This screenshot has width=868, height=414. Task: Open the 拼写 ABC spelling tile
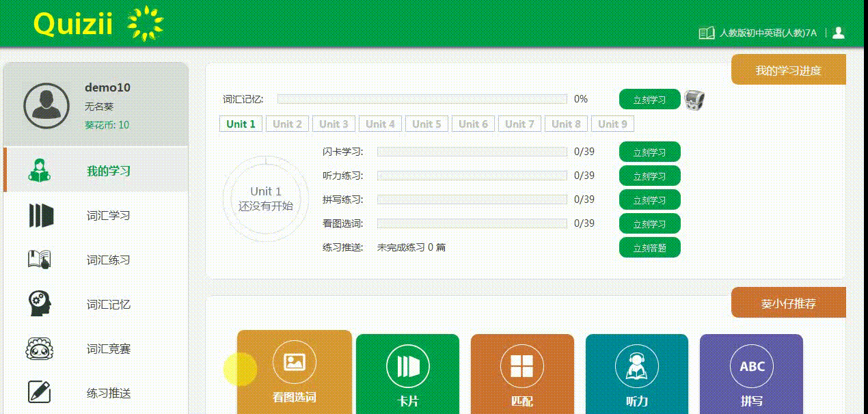751,374
